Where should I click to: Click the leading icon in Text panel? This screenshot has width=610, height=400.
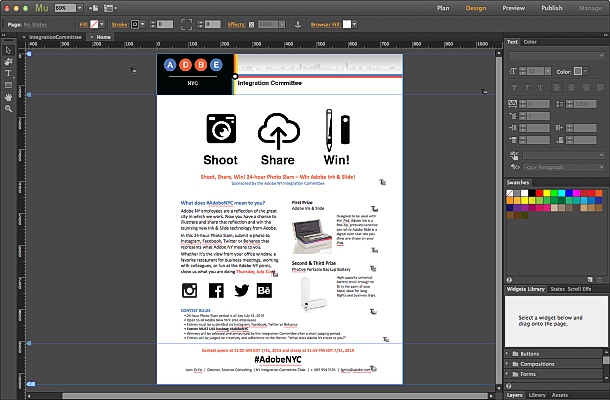(560, 104)
